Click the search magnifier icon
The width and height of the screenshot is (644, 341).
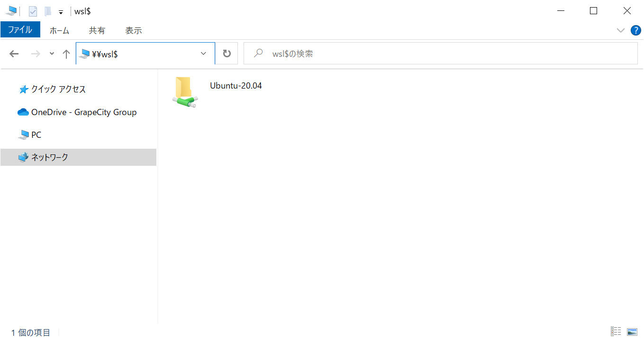pos(258,54)
